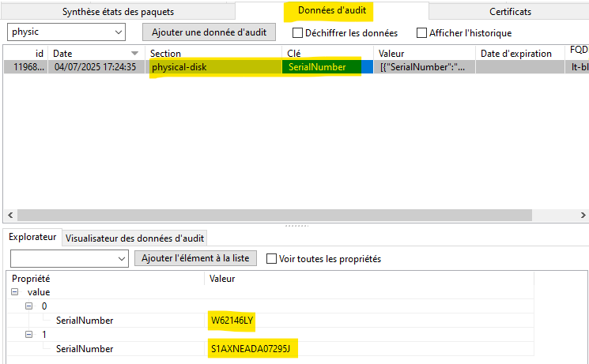589x364 pixels.
Task: Enable 'Déchiffrer les données' checkbox
Action: (x=298, y=33)
